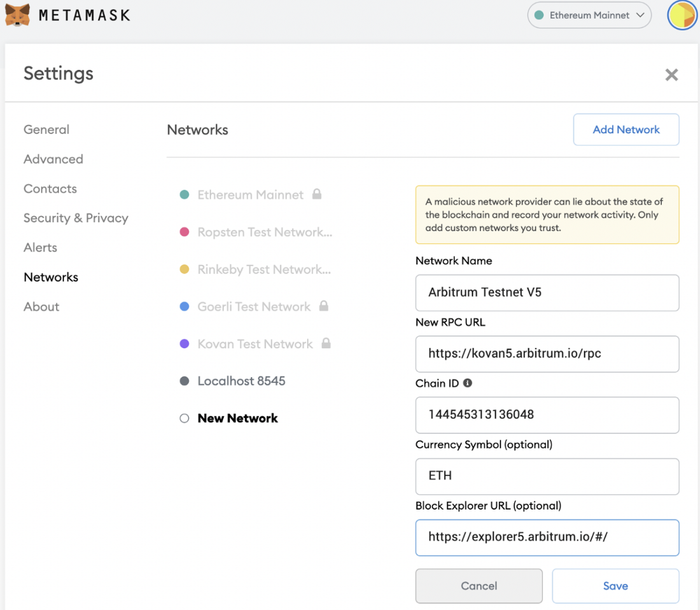Click the Block Explorer URL (optional) label

point(488,506)
